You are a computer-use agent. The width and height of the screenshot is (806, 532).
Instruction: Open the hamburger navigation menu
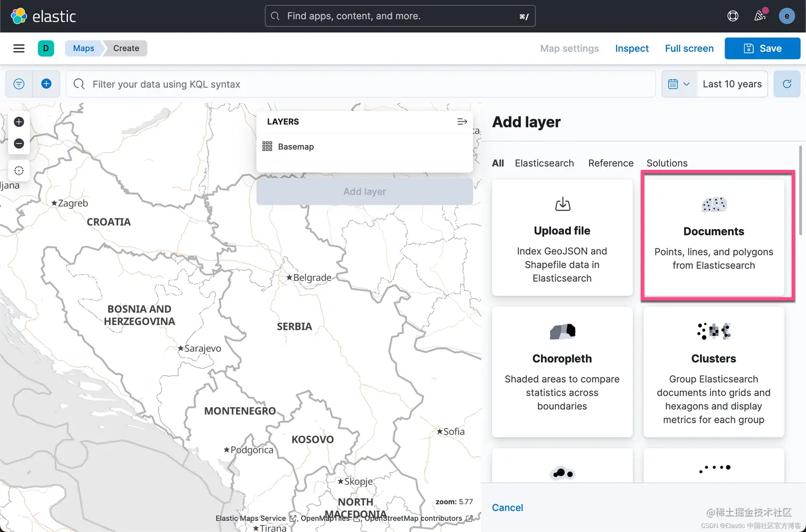click(x=19, y=49)
